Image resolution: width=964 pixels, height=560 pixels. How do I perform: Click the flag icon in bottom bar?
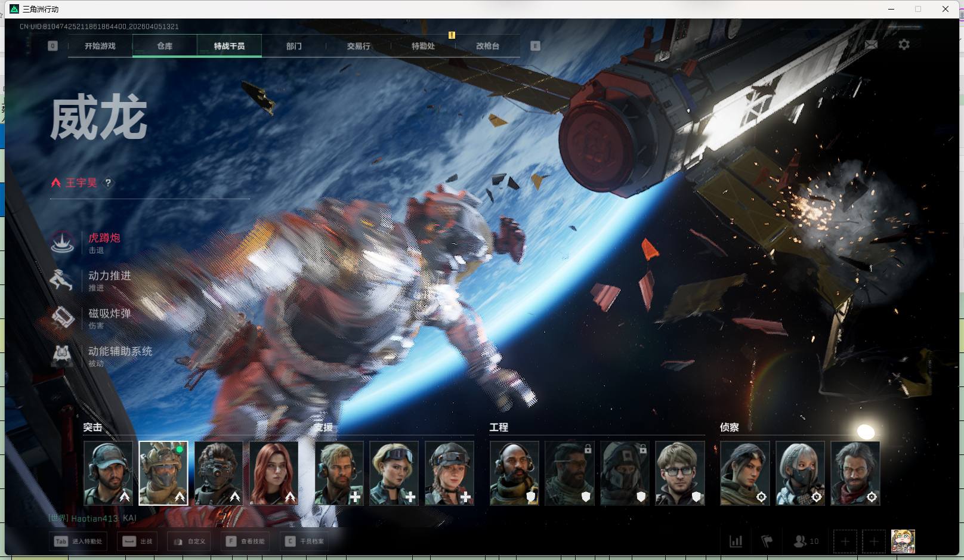pyautogui.click(x=767, y=542)
